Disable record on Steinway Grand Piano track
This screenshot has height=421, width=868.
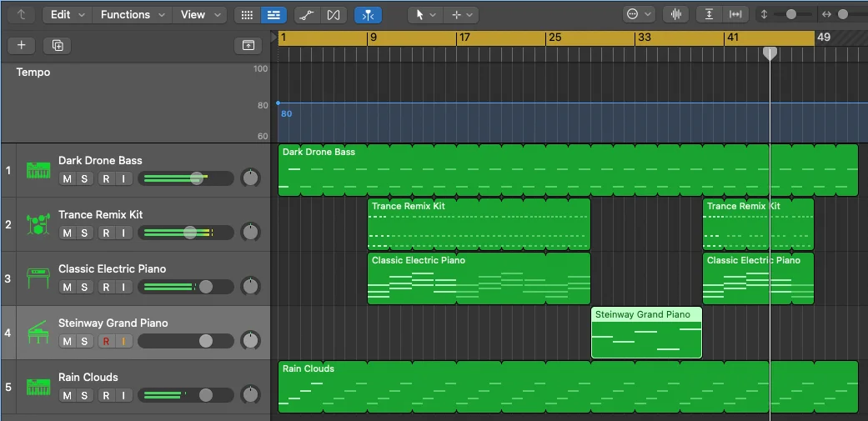pyautogui.click(x=106, y=341)
